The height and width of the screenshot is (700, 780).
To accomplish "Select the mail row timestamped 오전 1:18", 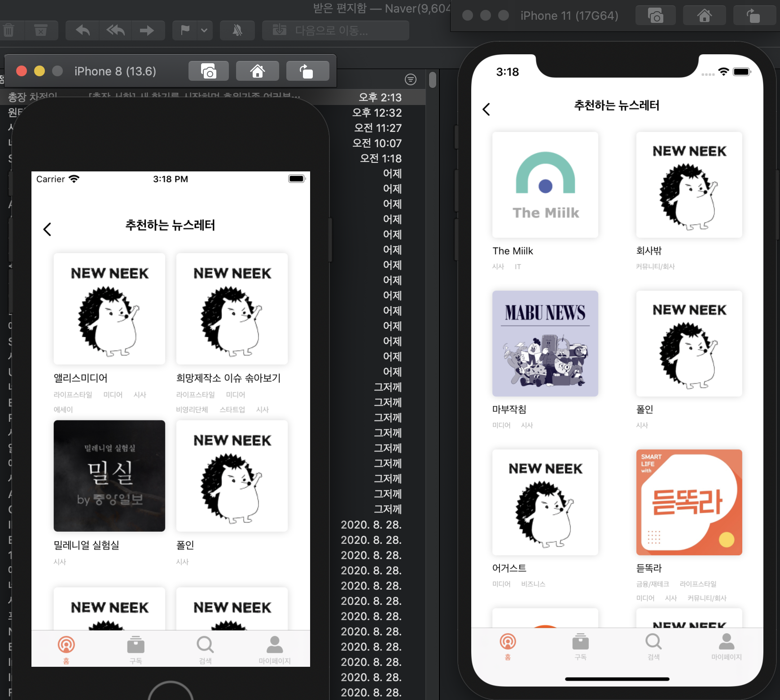I will (213, 158).
